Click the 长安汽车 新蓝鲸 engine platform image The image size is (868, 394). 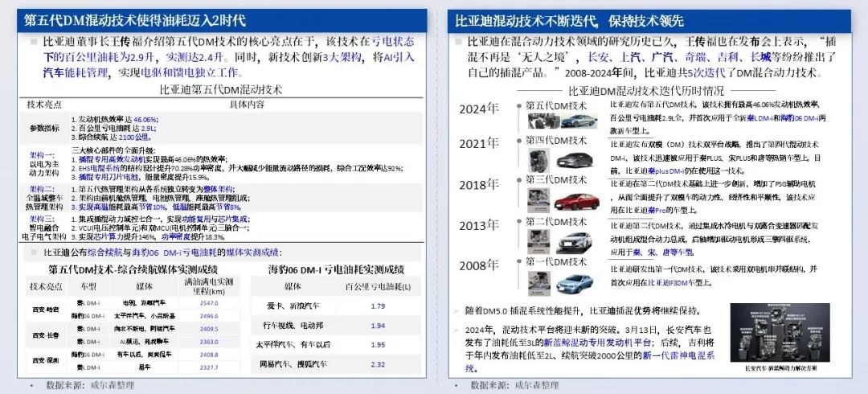[x=780, y=333]
